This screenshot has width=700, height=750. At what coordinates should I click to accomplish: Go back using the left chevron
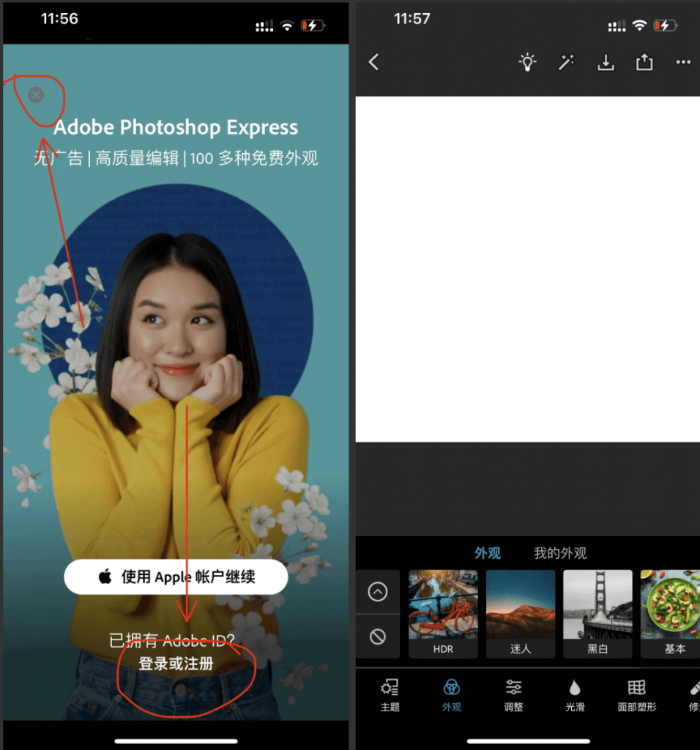point(374,62)
